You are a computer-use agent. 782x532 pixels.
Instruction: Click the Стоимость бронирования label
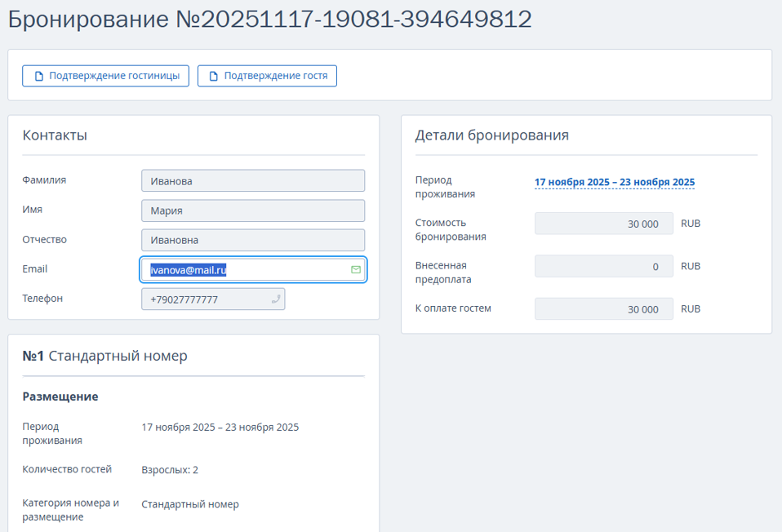click(x=451, y=229)
